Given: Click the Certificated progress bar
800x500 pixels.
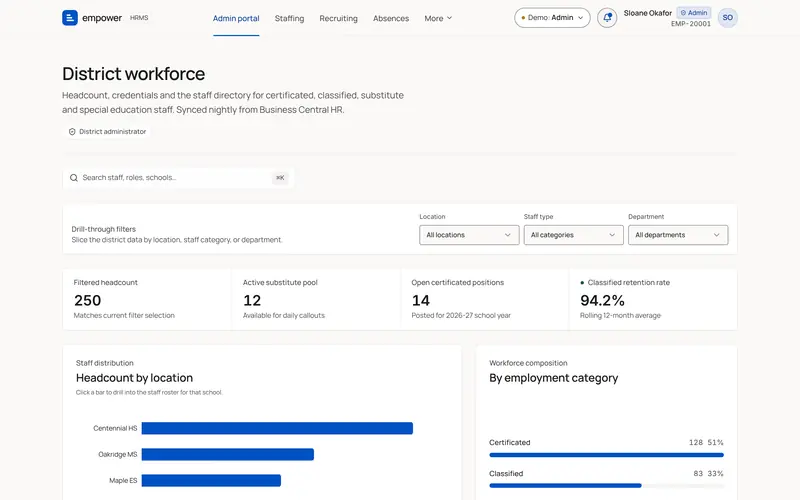Looking at the screenshot, I should pos(606,455).
